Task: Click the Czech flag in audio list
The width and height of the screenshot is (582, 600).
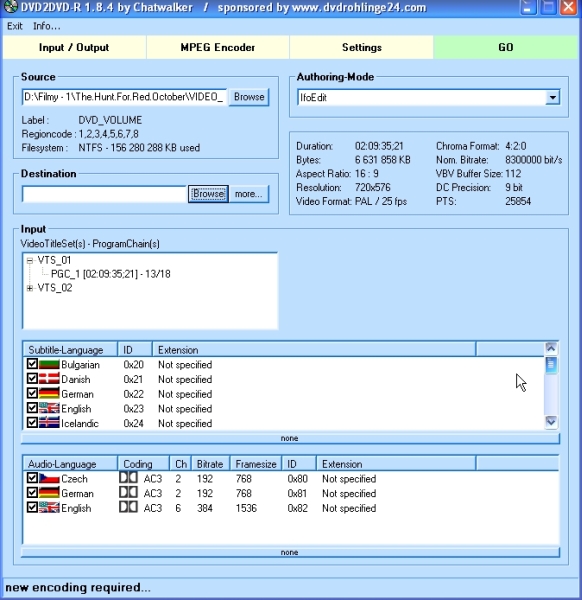Action: 49,478
